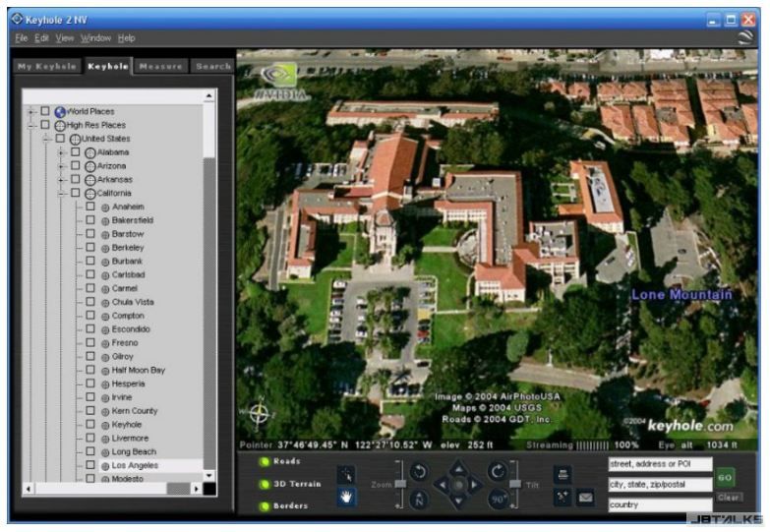Viewport: 770px width, 532px height.
Task: Switch to the My Keyhole tab
Action: click(x=47, y=66)
